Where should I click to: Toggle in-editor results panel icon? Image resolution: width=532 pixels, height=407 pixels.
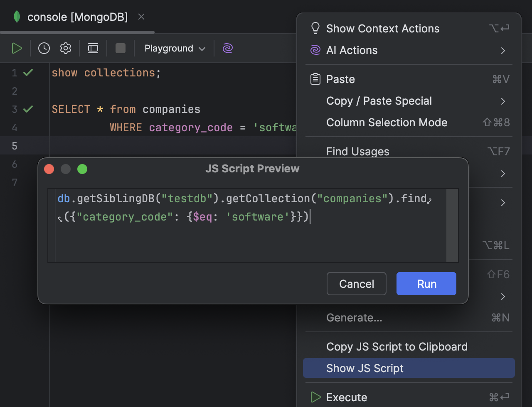tap(93, 48)
